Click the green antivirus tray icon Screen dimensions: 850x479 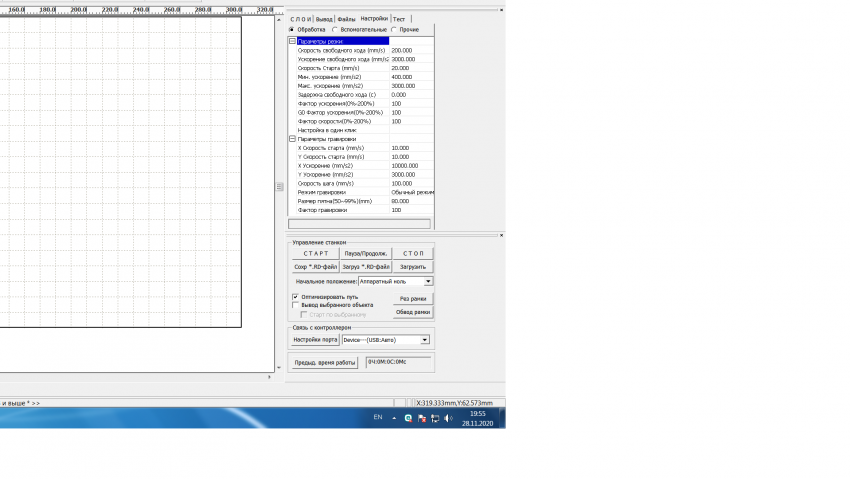[x=408, y=418]
